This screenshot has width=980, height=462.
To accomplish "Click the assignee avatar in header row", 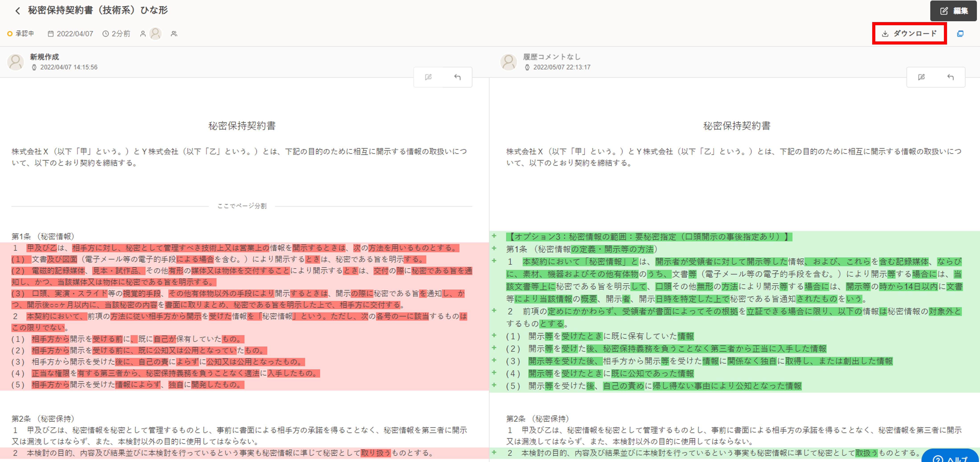I will pos(155,34).
